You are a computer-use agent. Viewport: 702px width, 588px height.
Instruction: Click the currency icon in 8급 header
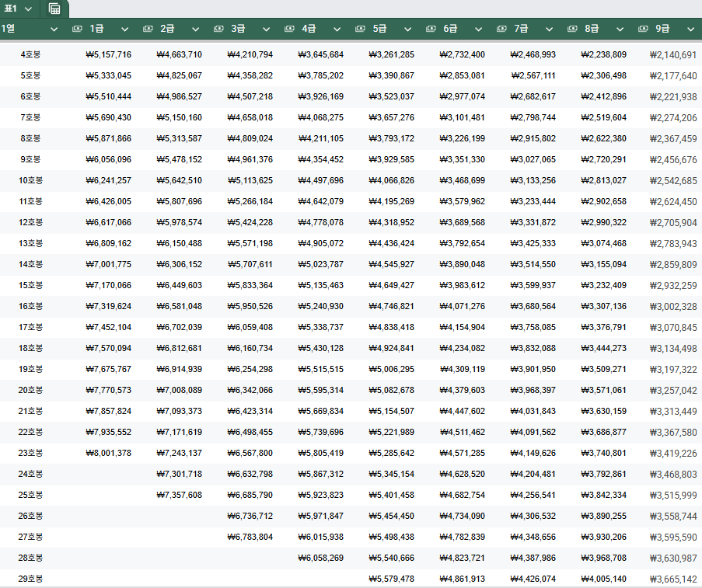pos(572,29)
